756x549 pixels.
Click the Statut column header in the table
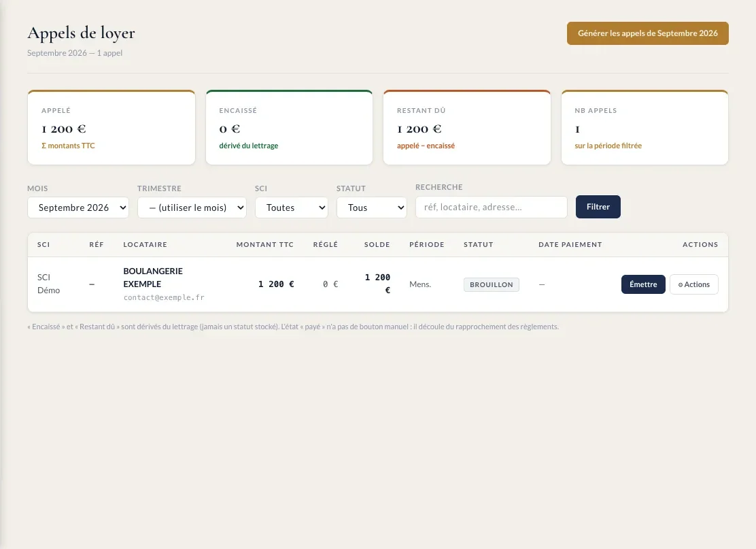point(479,245)
